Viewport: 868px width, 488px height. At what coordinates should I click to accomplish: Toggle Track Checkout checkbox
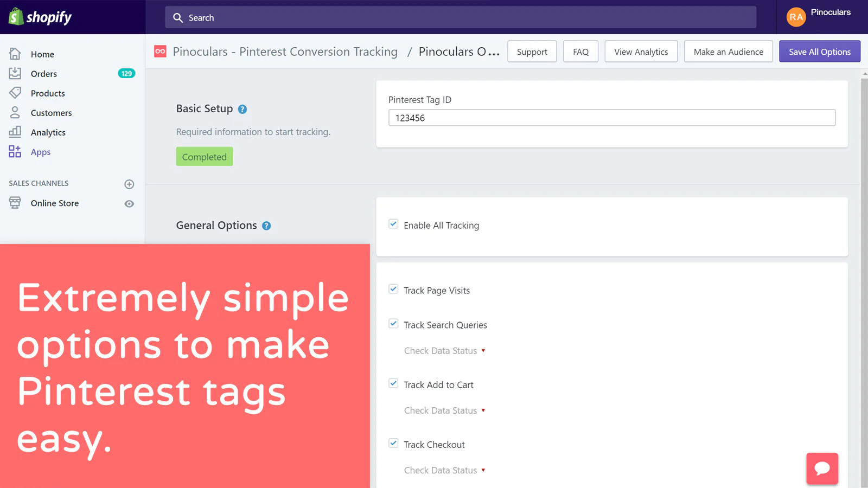point(393,443)
